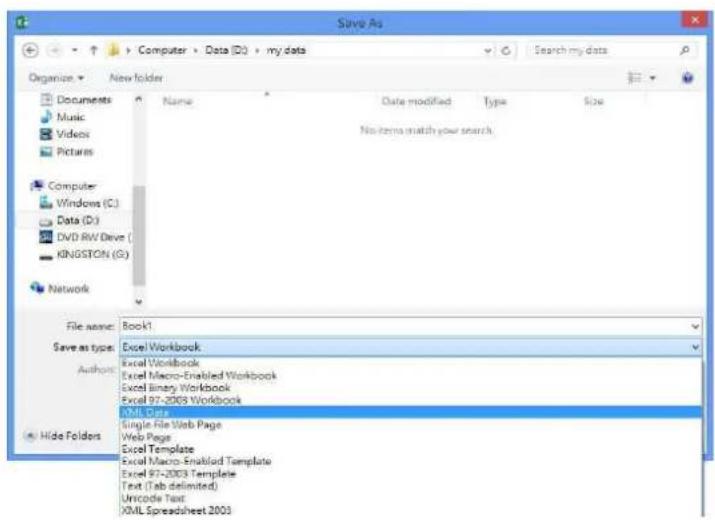Open the view options dropdown arrow
Image resolution: width=715 pixels, height=520 pixels.
tap(653, 78)
